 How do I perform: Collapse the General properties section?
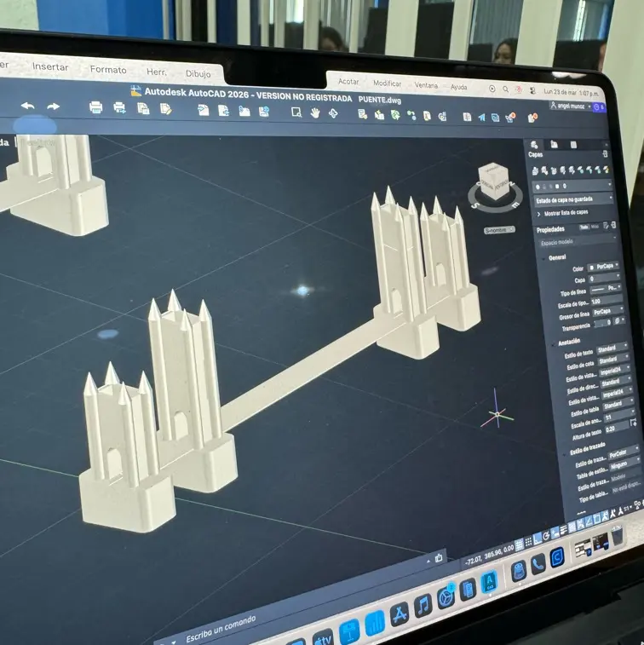click(x=543, y=258)
